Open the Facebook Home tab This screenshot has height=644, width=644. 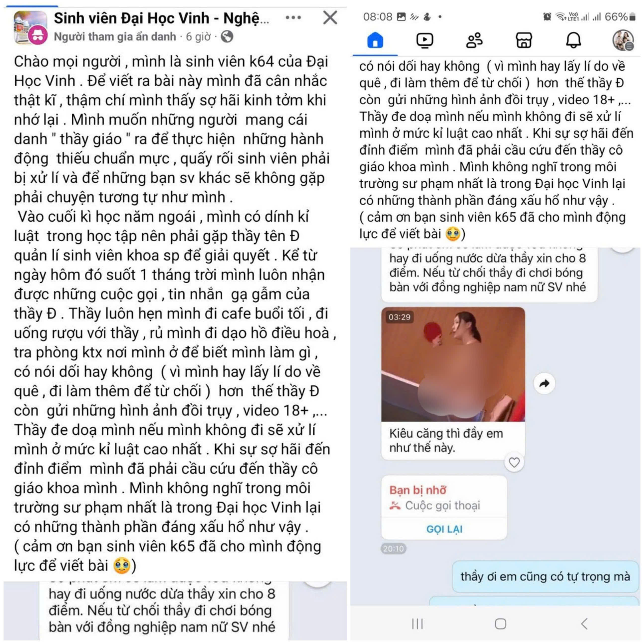point(375,40)
